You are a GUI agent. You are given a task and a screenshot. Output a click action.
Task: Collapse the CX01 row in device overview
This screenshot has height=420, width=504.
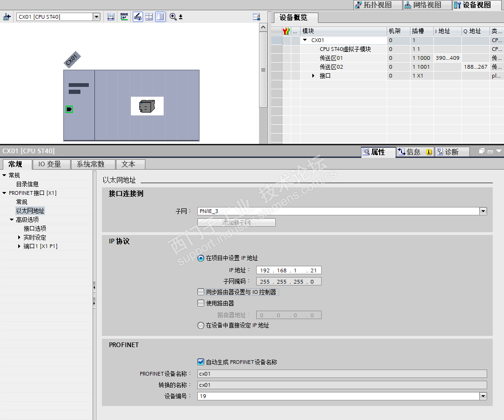(305, 40)
